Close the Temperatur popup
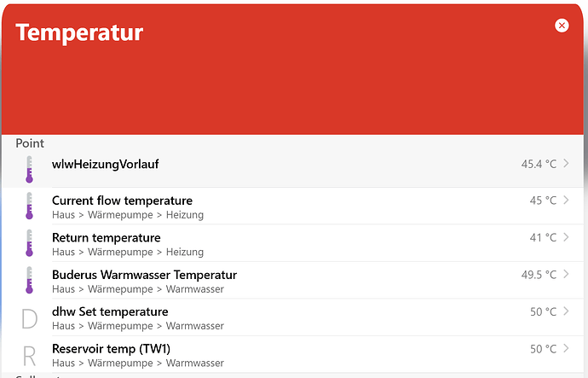This screenshot has height=378, width=588. click(562, 26)
